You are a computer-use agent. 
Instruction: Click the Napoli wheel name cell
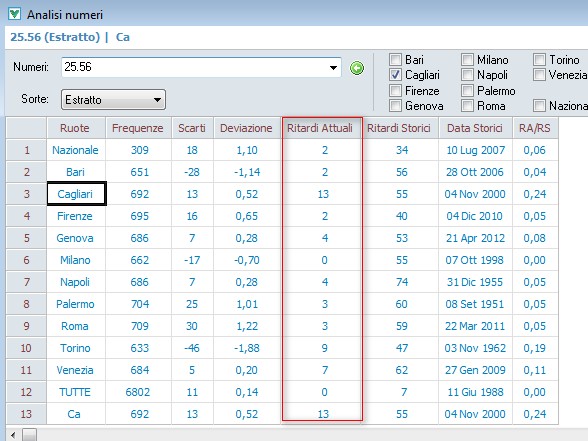click(75, 282)
